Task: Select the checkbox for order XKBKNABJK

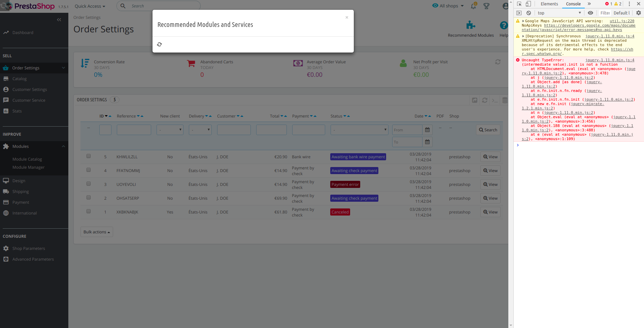Action: [x=88, y=211]
